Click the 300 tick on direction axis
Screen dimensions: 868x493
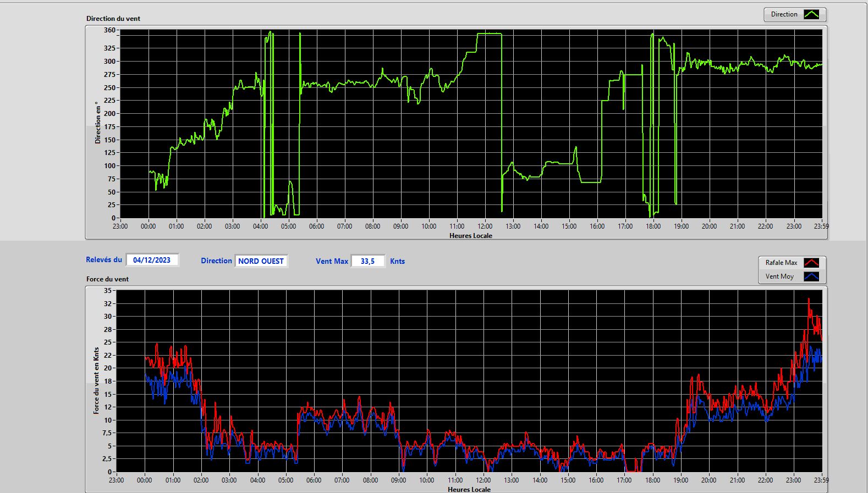click(x=109, y=62)
